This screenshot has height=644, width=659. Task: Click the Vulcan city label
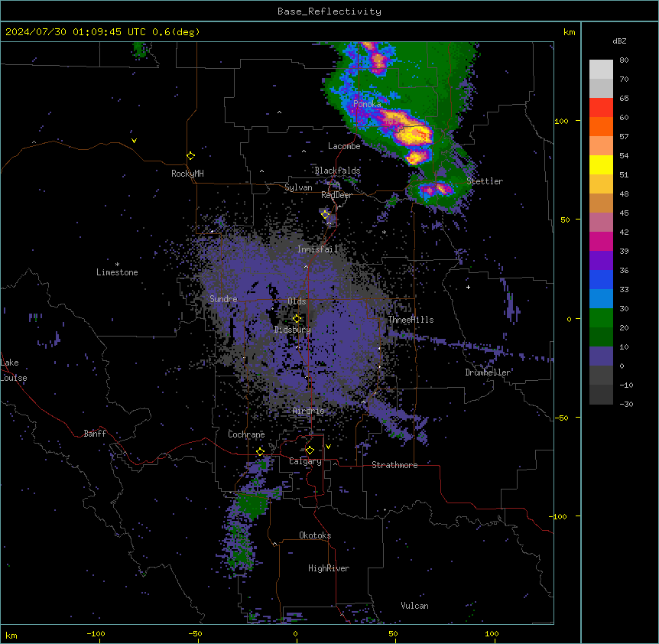(415, 606)
